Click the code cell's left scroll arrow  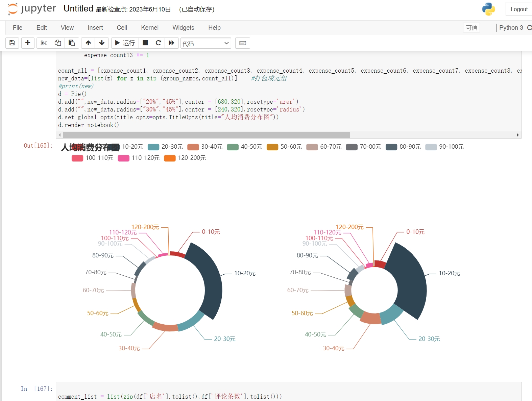pyautogui.click(x=60, y=135)
